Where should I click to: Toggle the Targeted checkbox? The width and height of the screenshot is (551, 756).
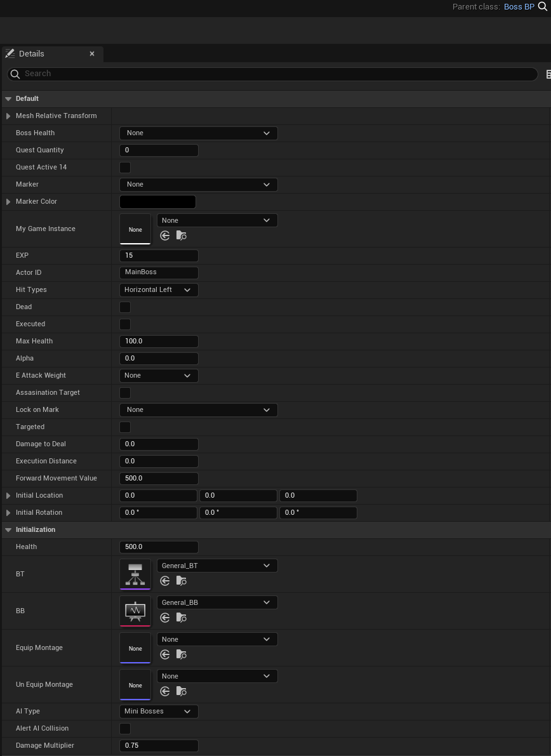(x=125, y=427)
